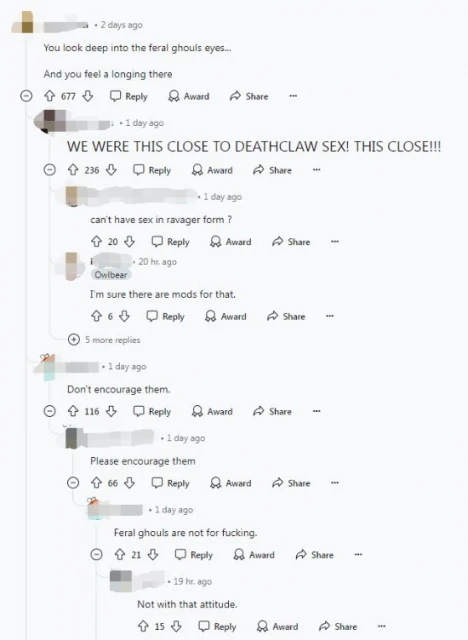Downvote the 'mods for that' comment
The height and width of the screenshot is (640, 468).
pyautogui.click(x=124, y=316)
